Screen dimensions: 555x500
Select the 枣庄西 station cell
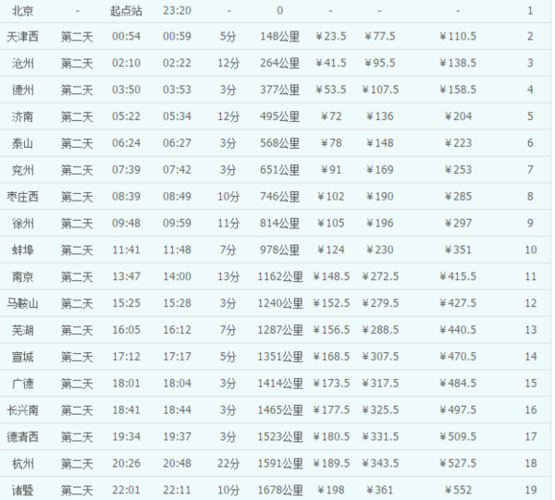click(x=23, y=197)
